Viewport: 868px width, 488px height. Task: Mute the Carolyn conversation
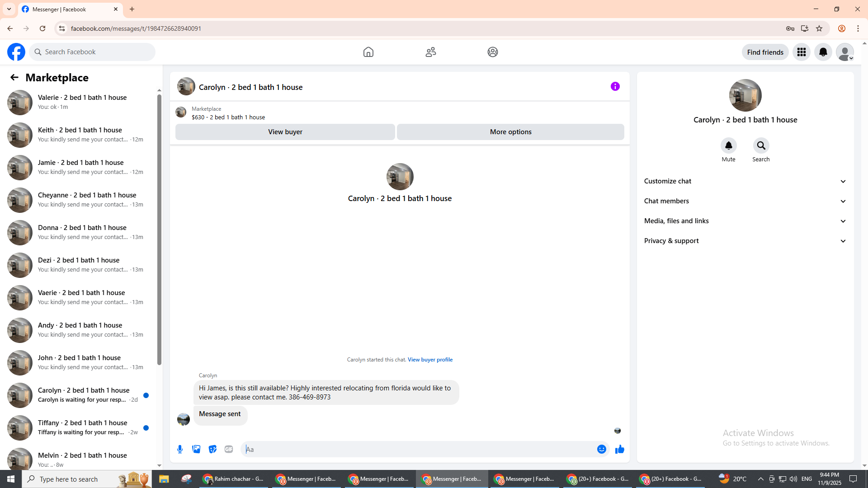[x=729, y=145]
